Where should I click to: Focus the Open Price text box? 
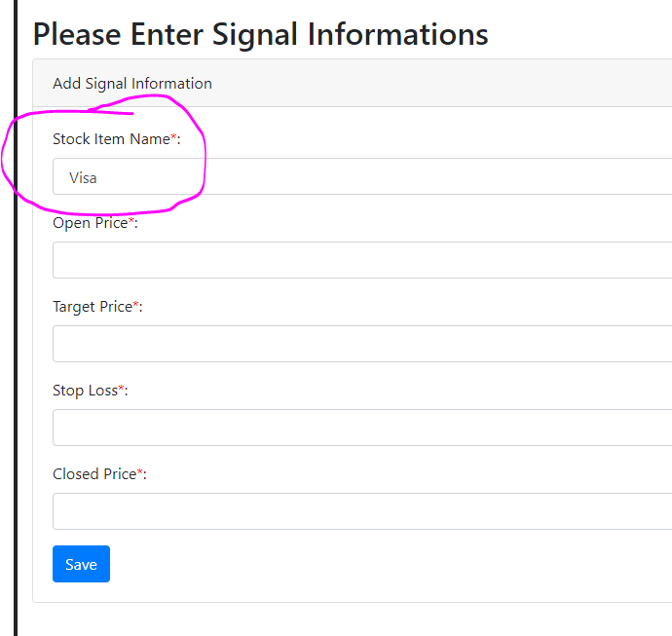click(362, 260)
